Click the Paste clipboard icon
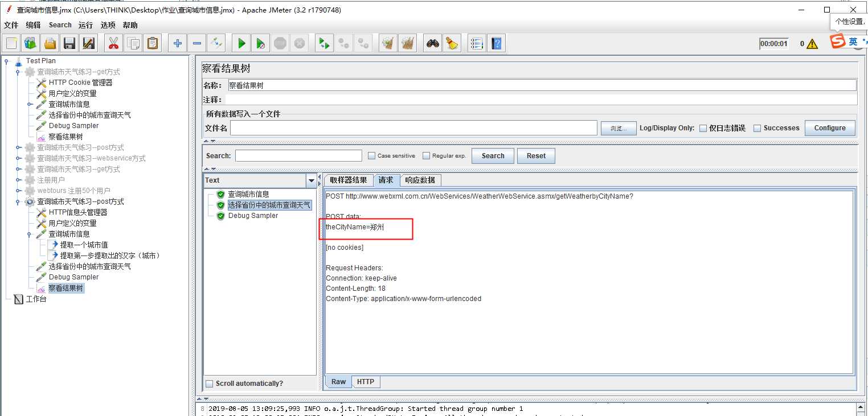The width and height of the screenshot is (868, 416). [153, 43]
